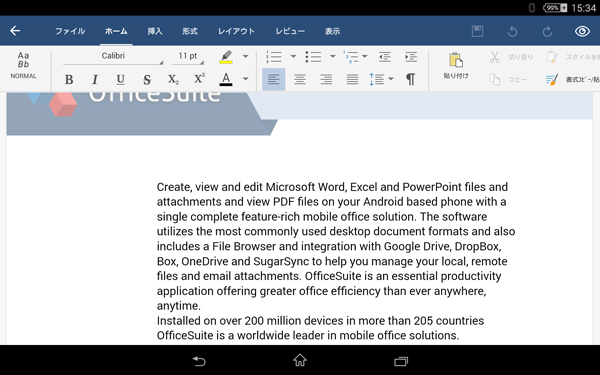Apply the yellow highlighter color
This screenshot has height=375, width=600.
[x=226, y=57]
